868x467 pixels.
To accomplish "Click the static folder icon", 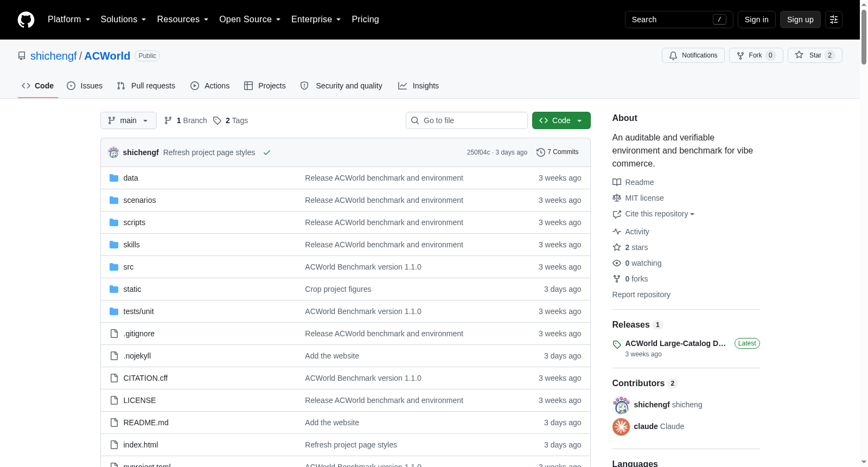I will pos(114,289).
